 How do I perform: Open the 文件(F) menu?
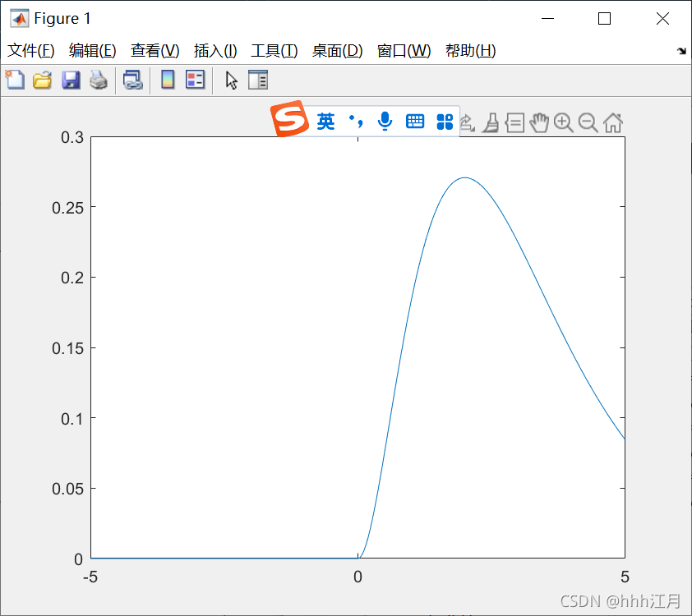click(x=31, y=51)
